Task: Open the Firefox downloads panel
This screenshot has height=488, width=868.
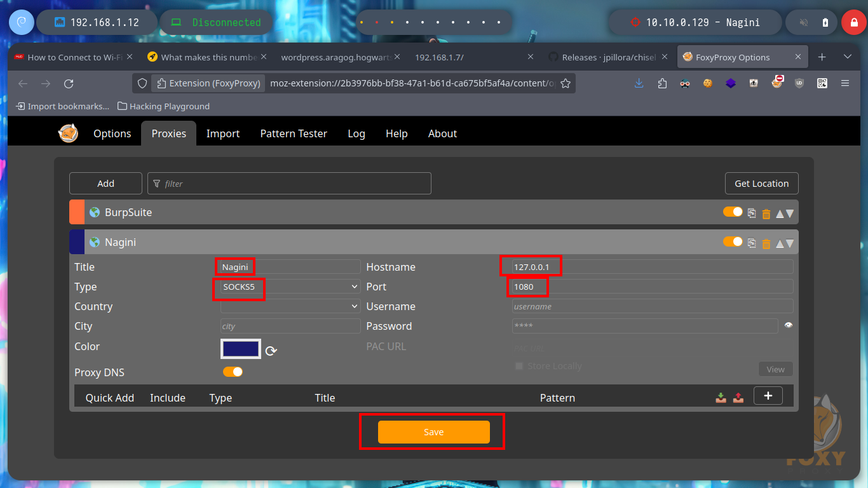Action: 639,83
